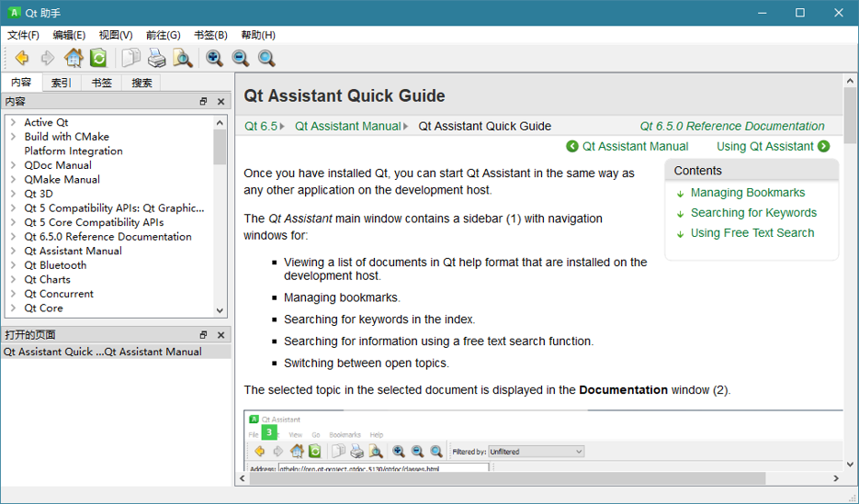
Task: Select the 内容 tab
Action: [x=21, y=82]
